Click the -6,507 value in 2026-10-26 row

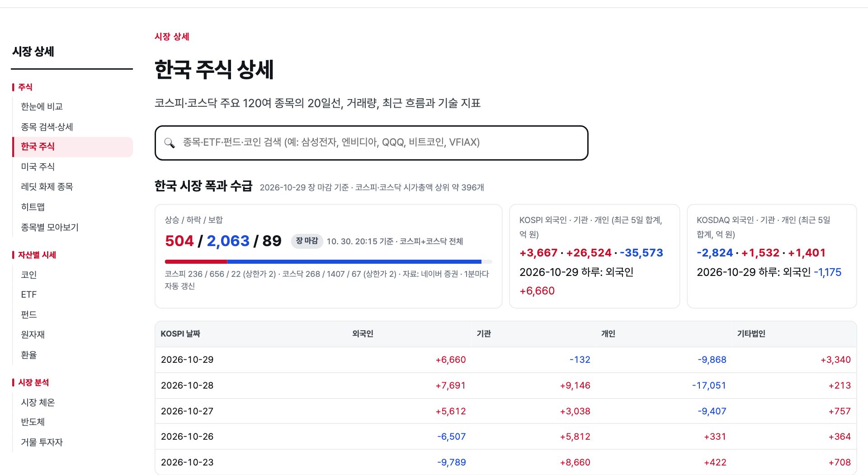451,437
